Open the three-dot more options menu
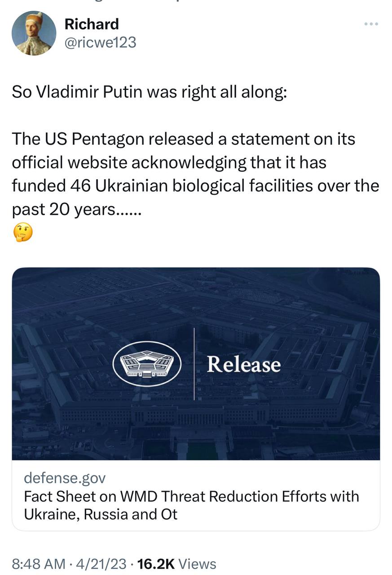Viewport: 392px width, 575px height. point(371,24)
